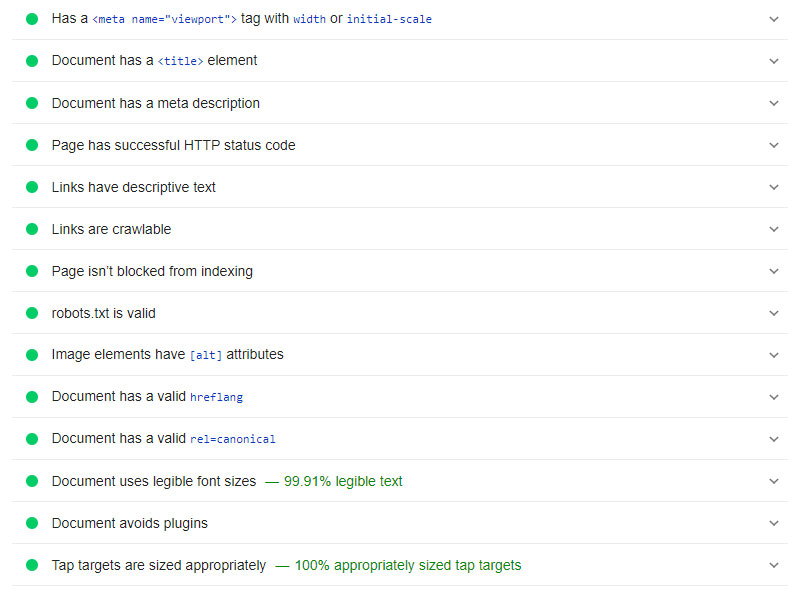Open chevron for Page isn't blocked from indexing
The image size is (810, 609).
click(x=773, y=271)
